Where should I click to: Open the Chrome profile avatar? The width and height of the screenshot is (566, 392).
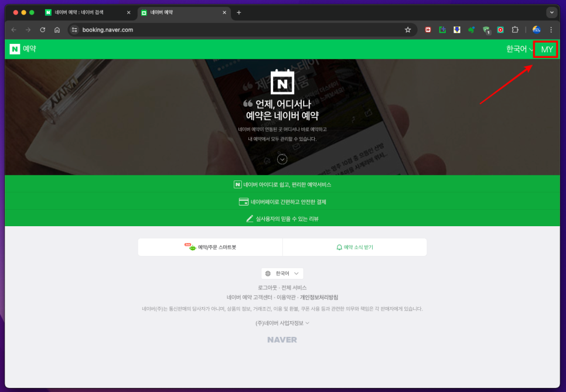click(x=536, y=30)
